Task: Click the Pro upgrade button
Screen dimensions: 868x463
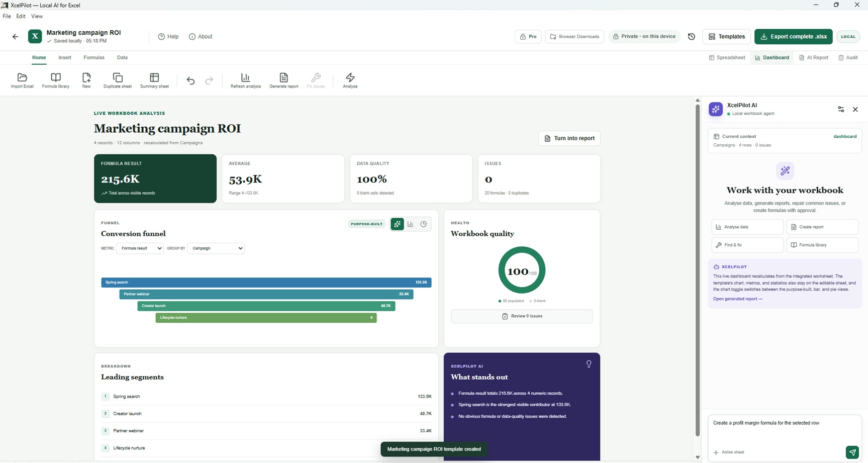Action: click(528, 37)
